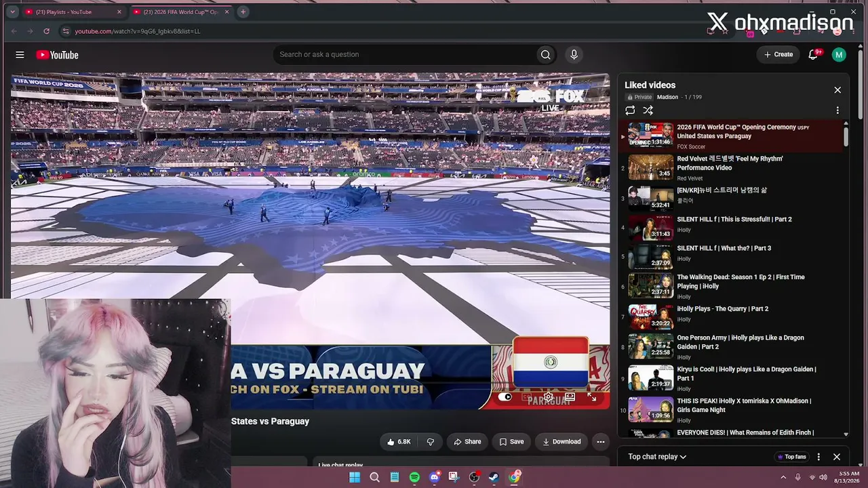Open the account avatar menu

(839, 55)
